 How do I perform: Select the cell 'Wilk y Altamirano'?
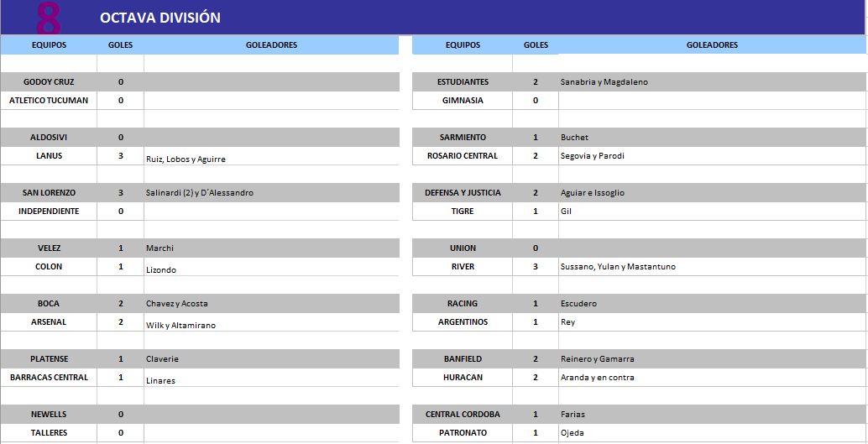[x=271, y=322]
